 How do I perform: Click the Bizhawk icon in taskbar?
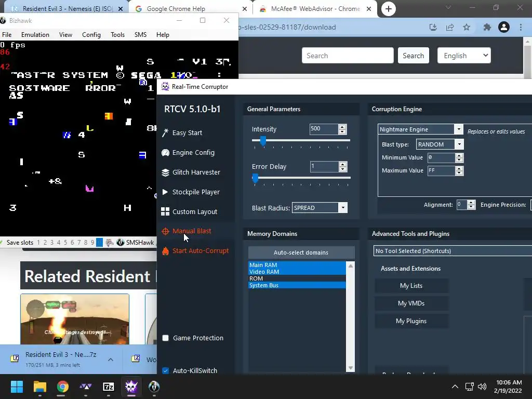click(x=154, y=387)
